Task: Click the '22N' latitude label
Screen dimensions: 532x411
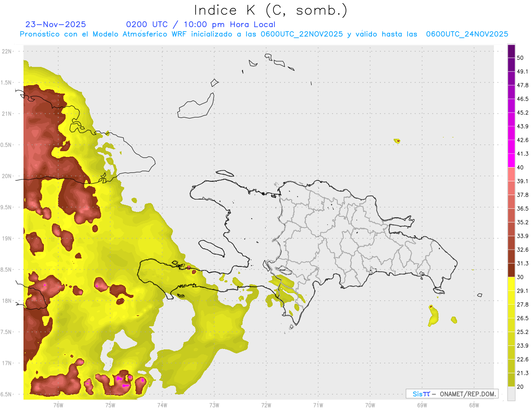Action: tap(7, 51)
